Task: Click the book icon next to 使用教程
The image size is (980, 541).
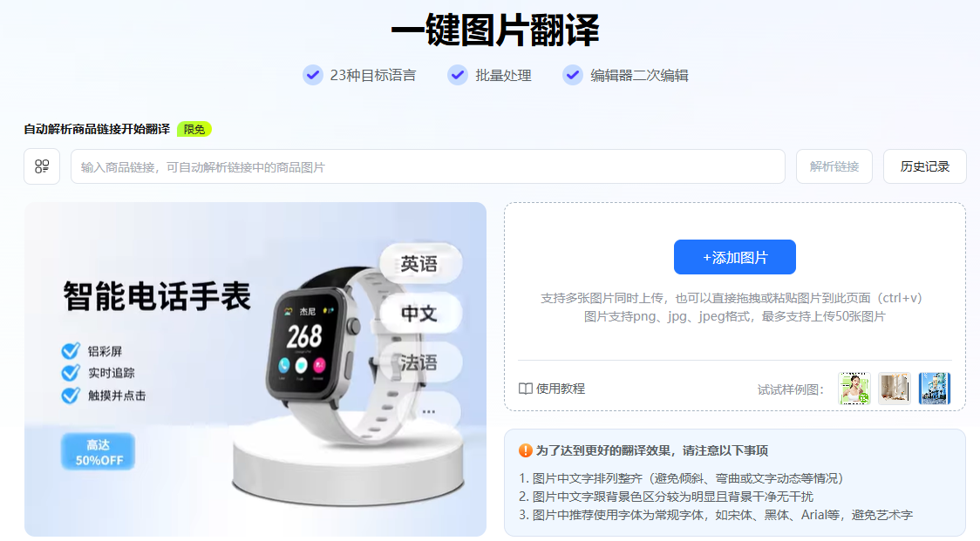Action: 526,389
